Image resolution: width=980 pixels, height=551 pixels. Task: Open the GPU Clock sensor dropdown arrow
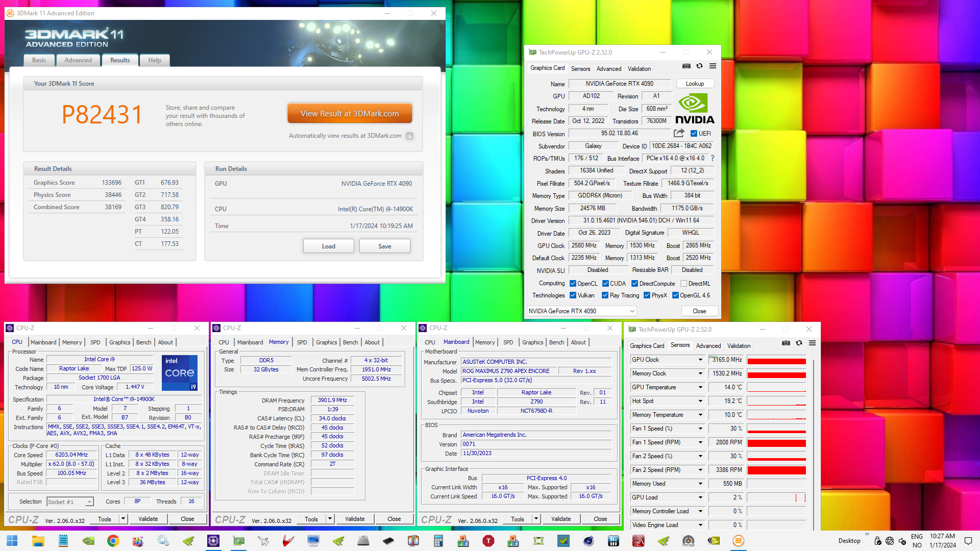click(700, 360)
